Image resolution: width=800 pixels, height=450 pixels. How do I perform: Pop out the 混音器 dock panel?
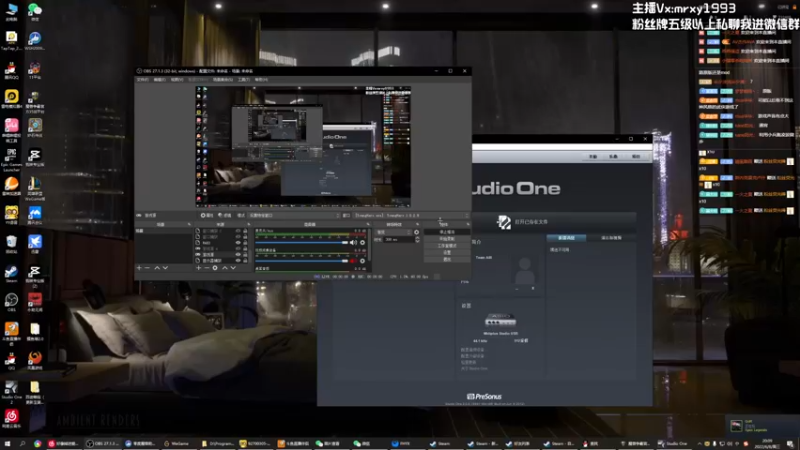[368, 224]
